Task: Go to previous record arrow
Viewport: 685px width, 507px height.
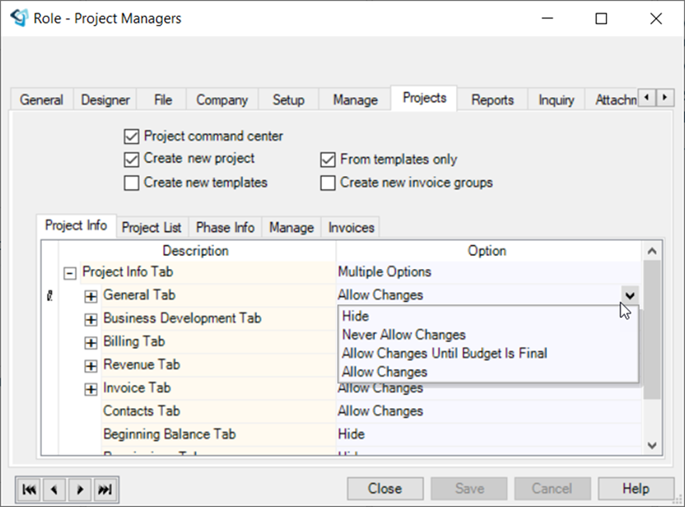Action: [54, 489]
